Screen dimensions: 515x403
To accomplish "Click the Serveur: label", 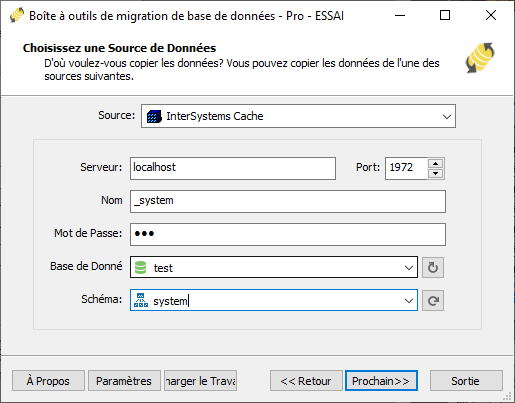I will tap(101, 167).
